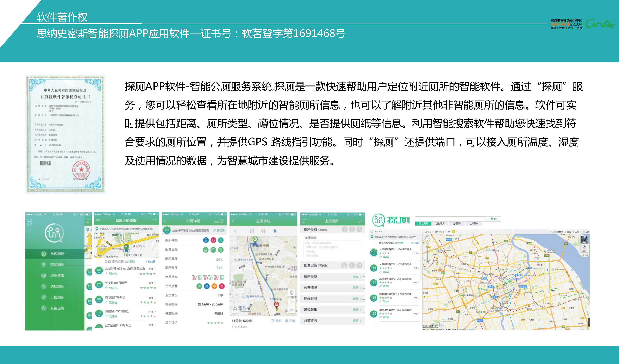The width and height of the screenshot is (619, 364).
Task: Toggle male option in 厕所类别 row
Action: pyautogui.click(x=345, y=229)
